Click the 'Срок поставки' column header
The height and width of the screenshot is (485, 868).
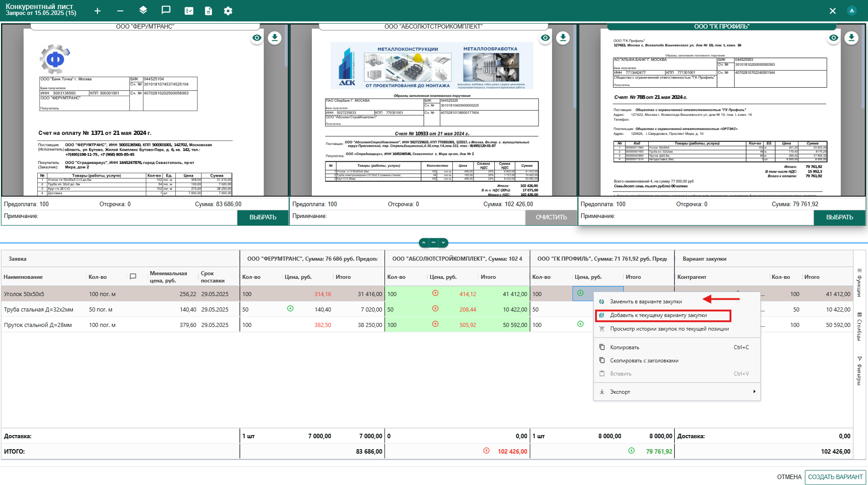click(x=213, y=277)
